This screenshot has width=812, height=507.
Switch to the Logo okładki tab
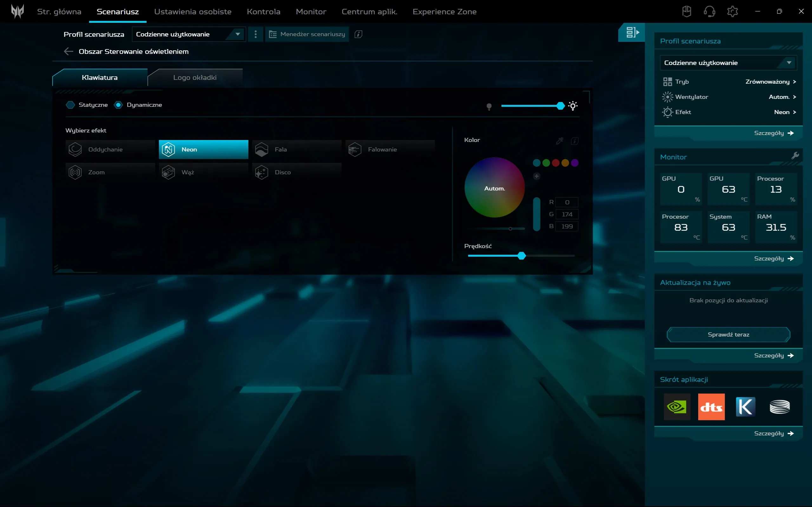coord(195,77)
